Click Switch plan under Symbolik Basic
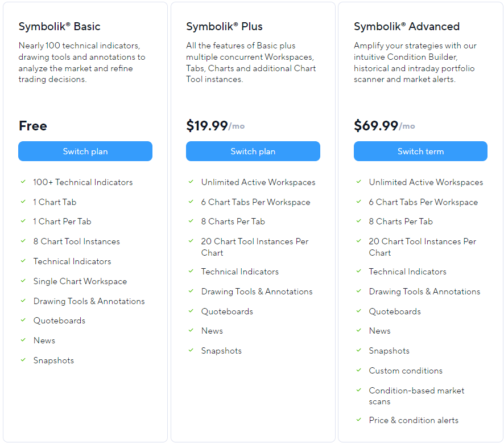Image resolution: width=504 pixels, height=443 pixels. click(x=85, y=151)
